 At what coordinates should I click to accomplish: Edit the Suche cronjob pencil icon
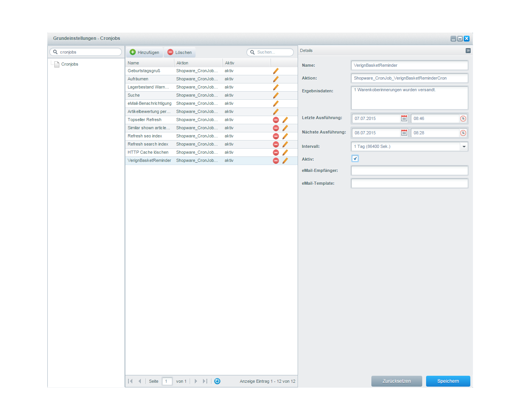276,95
